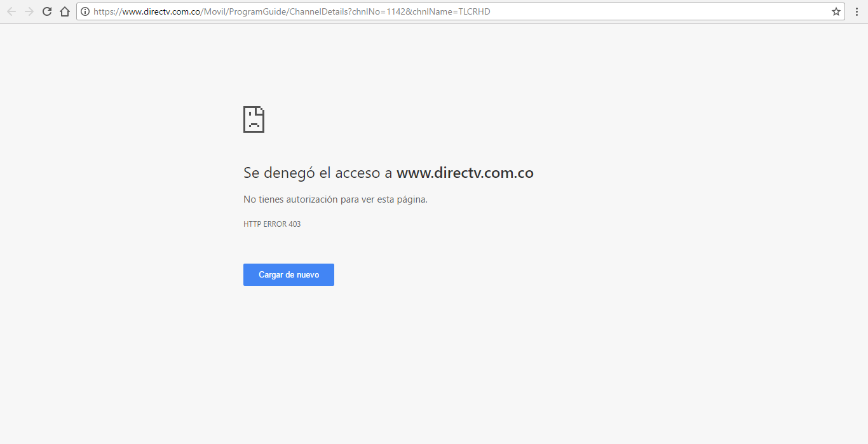Viewport: 868px width, 444px height.
Task: Click "ChannelDetails" segment in the URL
Action: (x=320, y=11)
